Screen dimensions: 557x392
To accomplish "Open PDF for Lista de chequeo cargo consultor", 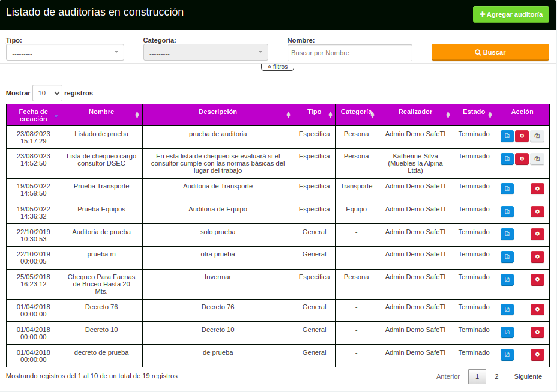I will (507, 159).
